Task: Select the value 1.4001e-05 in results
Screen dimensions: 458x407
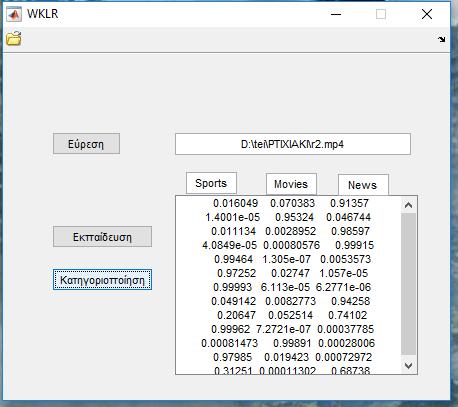Action: [233, 217]
